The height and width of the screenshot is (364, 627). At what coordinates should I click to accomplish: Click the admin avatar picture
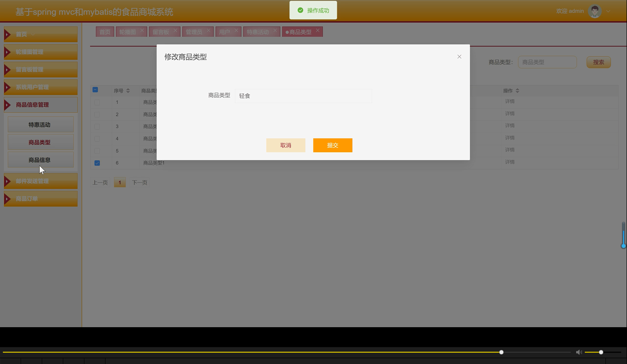[x=595, y=11]
